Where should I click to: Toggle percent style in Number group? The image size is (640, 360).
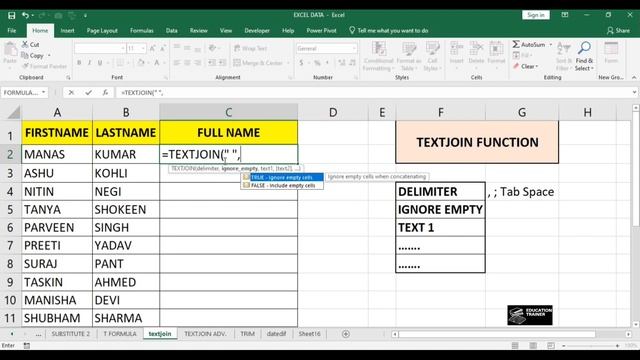(317, 62)
